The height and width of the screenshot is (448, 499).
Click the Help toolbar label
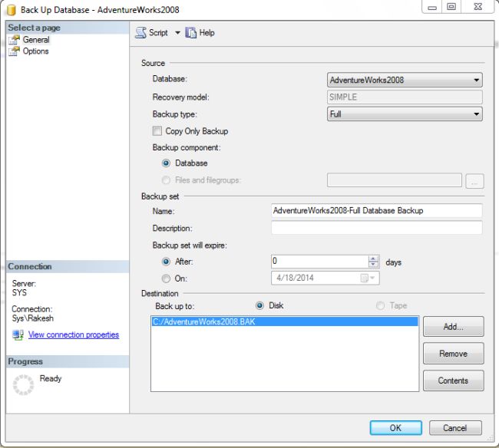click(207, 33)
